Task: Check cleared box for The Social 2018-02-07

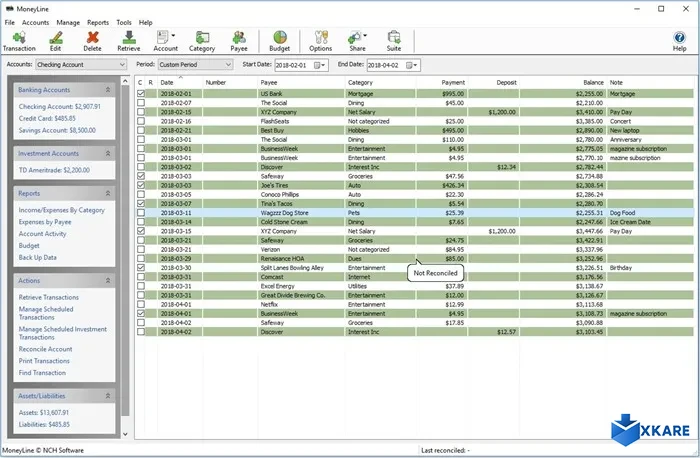Action: 141,103
